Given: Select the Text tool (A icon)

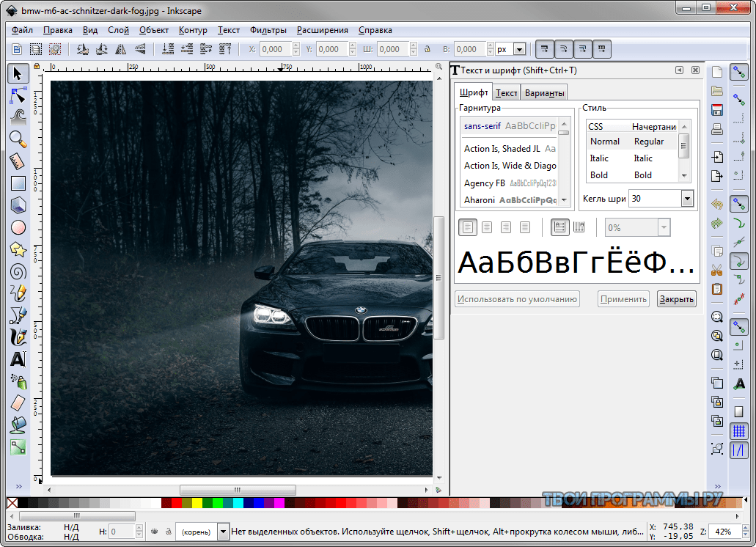Looking at the screenshot, I should (x=18, y=359).
